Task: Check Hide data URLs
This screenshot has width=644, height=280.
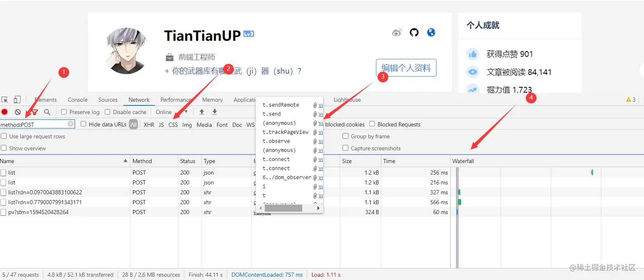Action: [84, 124]
